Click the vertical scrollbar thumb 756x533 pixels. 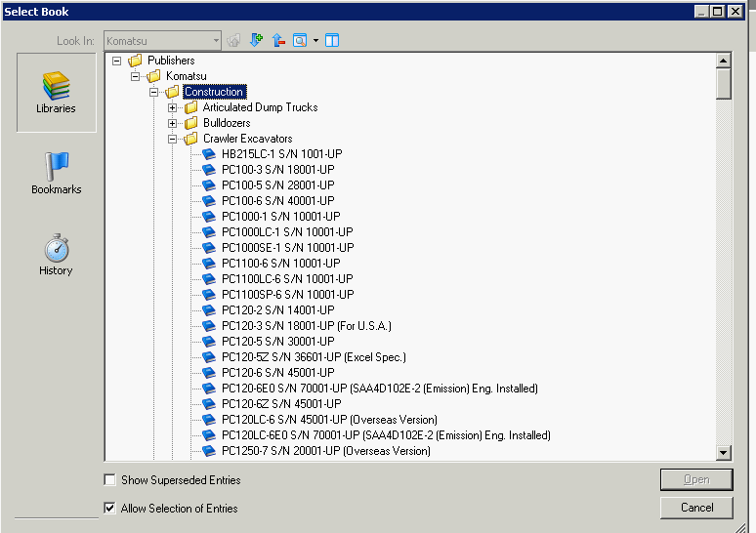coord(723,84)
